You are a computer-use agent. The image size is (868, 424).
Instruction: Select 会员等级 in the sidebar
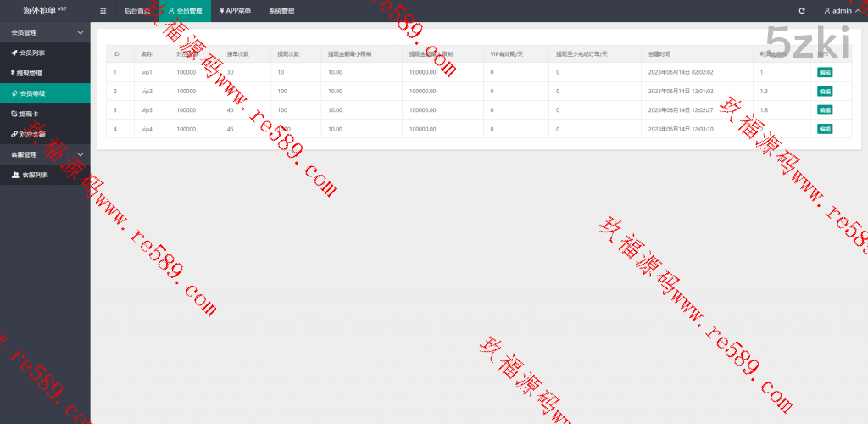point(45,93)
